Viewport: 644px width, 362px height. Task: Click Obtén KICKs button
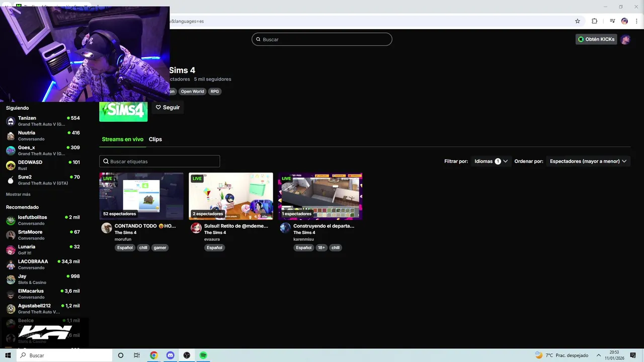point(596,39)
